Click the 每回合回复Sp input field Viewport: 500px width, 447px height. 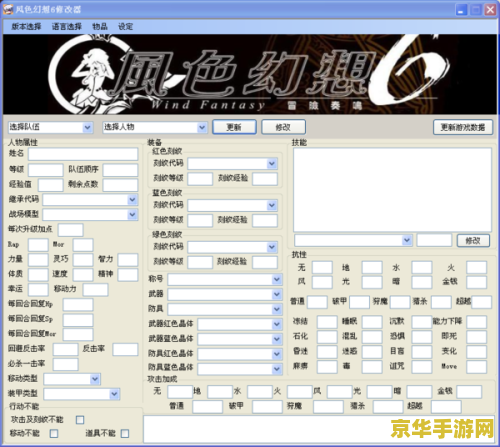click(78, 320)
